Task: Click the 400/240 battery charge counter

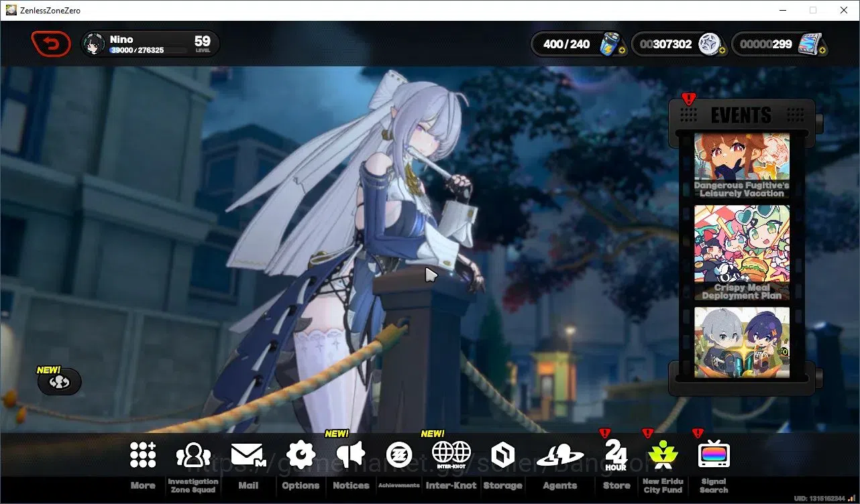Action: tap(567, 44)
